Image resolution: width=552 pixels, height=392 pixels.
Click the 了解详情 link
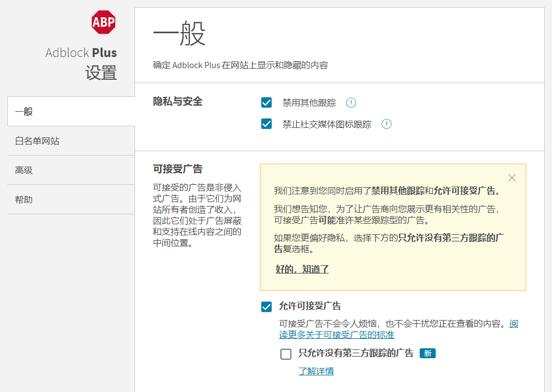(316, 371)
